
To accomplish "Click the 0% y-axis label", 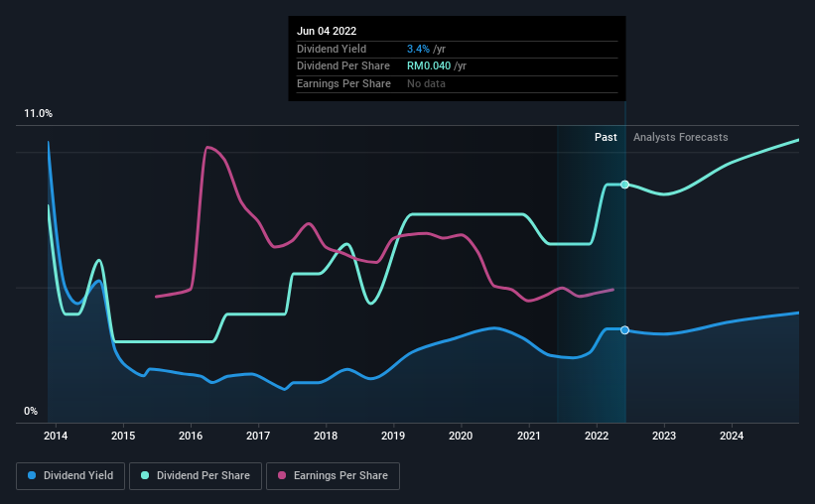I will click(31, 411).
